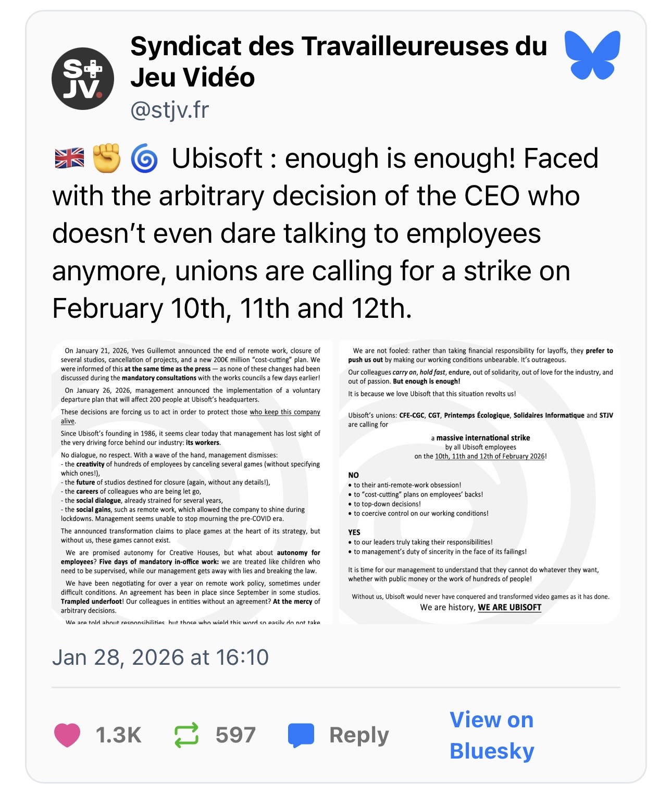672x794 pixels.
Task: Open the Syndicat des Travailleureuses du Jeu Vidéo profile name
Action: coord(338,61)
